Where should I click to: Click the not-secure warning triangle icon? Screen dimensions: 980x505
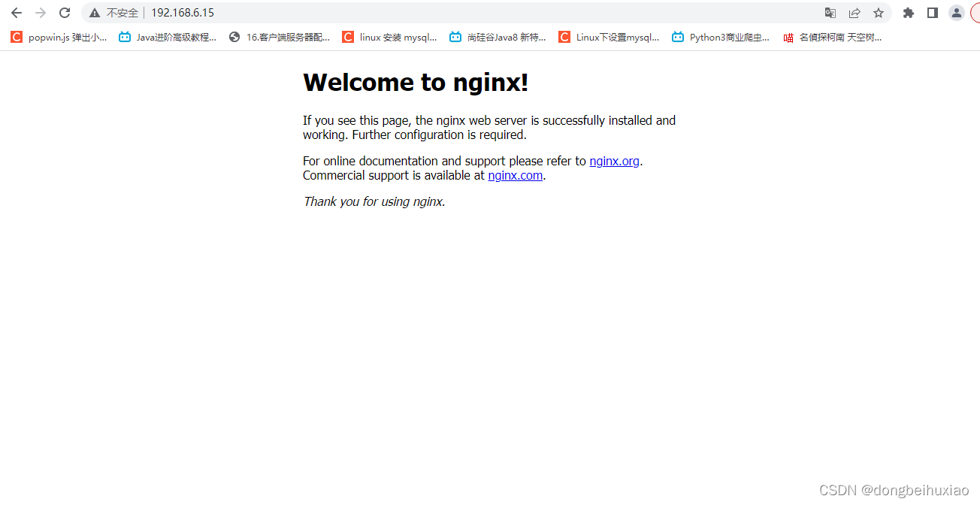(94, 13)
